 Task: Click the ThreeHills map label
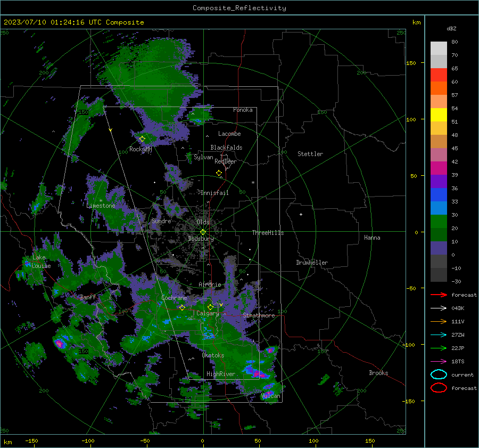(268, 233)
